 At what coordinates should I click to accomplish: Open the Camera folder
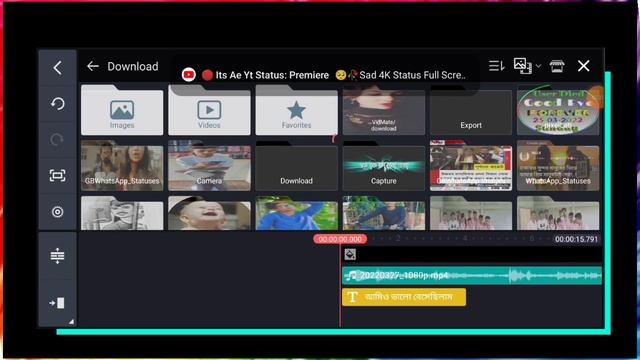click(x=209, y=166)
